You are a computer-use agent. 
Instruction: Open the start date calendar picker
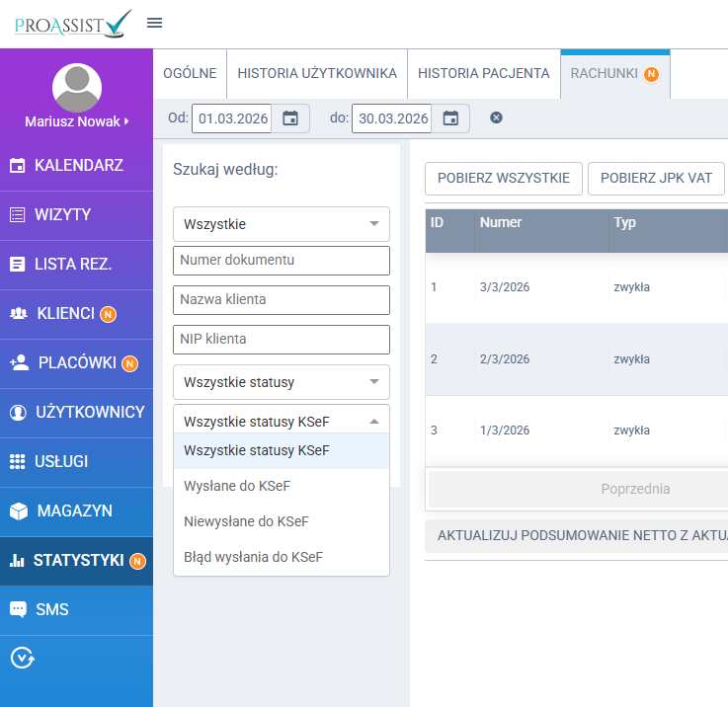[290, 118]
